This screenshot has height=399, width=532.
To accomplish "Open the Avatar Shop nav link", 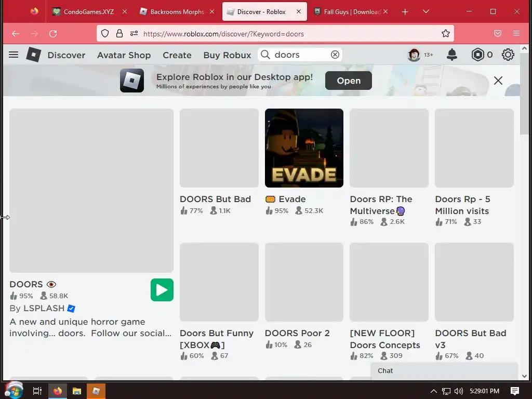I will pos(124,55).
